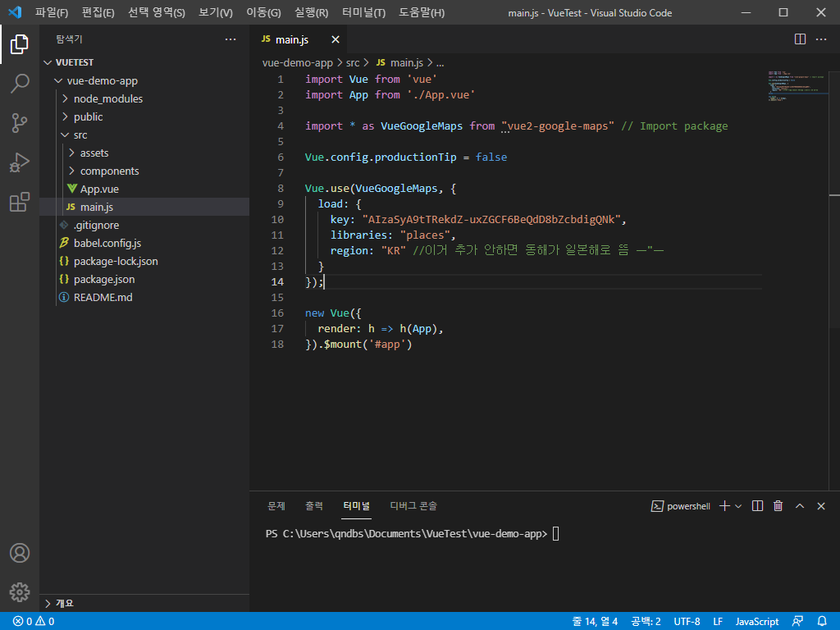Select main.js in the explorer tree
840x630 pixels.
tap(144, 207)
